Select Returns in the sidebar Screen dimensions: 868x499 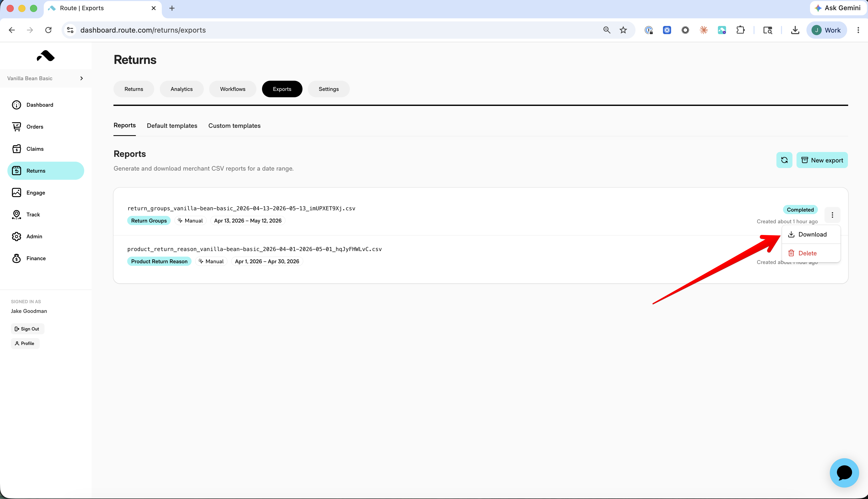[46, 171]
